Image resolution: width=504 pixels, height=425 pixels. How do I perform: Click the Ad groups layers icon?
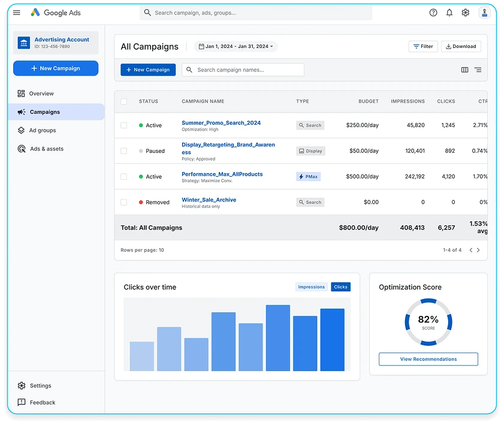pyautogui.click(x=21, y=130)
